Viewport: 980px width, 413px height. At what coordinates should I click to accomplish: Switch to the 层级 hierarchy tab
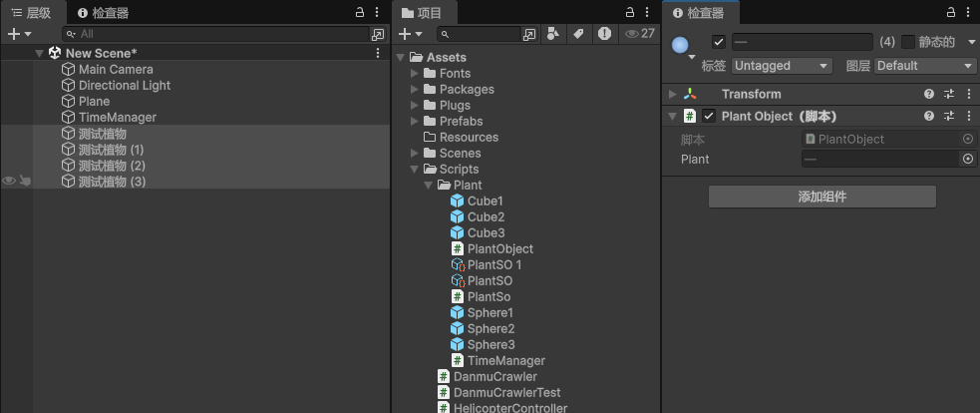click(32, 13)
